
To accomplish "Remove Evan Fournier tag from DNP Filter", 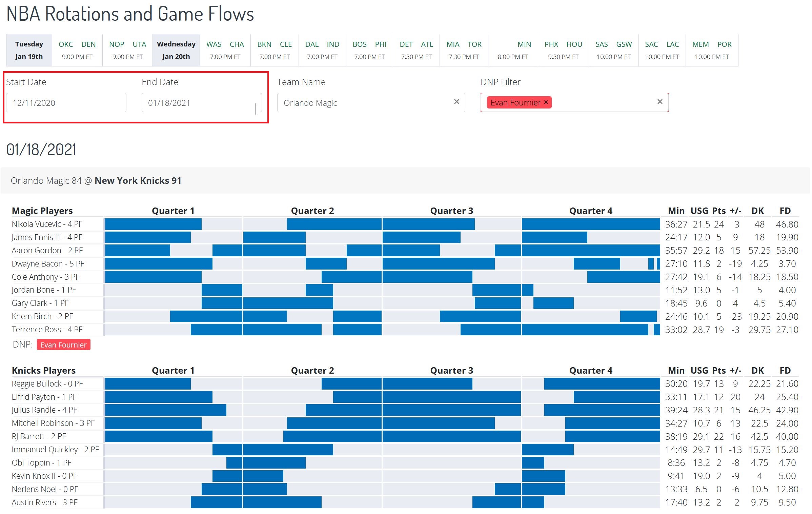I will pos(546,102).
